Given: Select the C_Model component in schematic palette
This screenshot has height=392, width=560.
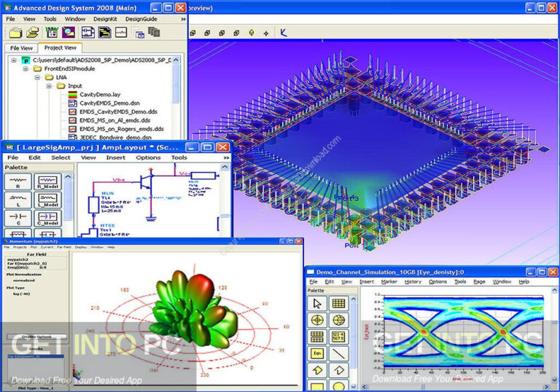Looking at the screenshot, I should tap(48, 218).
